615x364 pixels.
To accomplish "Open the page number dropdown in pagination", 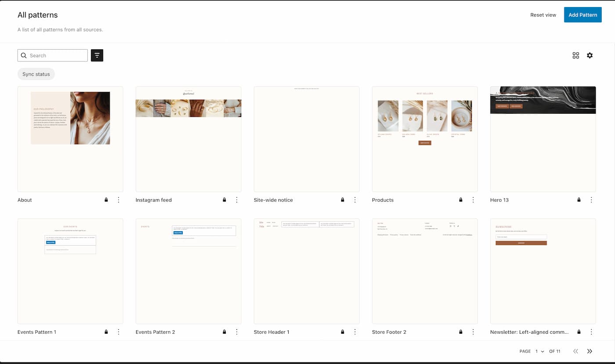I will [x=538, y=351].
